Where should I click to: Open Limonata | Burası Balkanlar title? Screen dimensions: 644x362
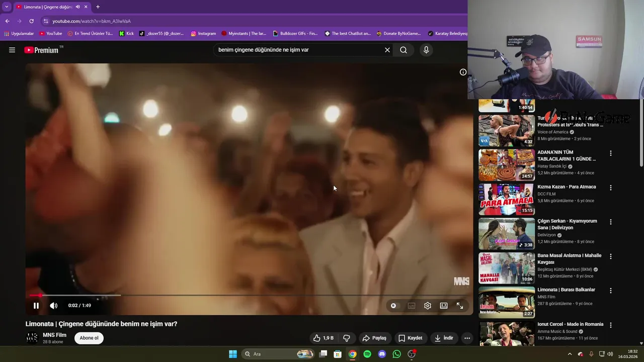(x=566, y=290)
